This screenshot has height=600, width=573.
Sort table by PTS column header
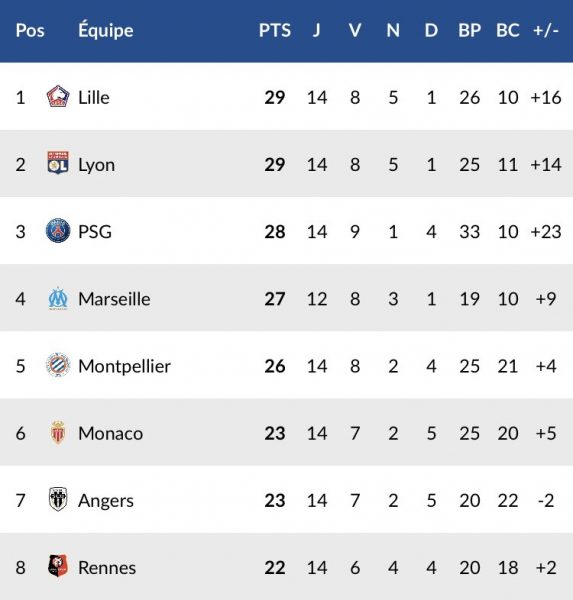click(274, 30)
